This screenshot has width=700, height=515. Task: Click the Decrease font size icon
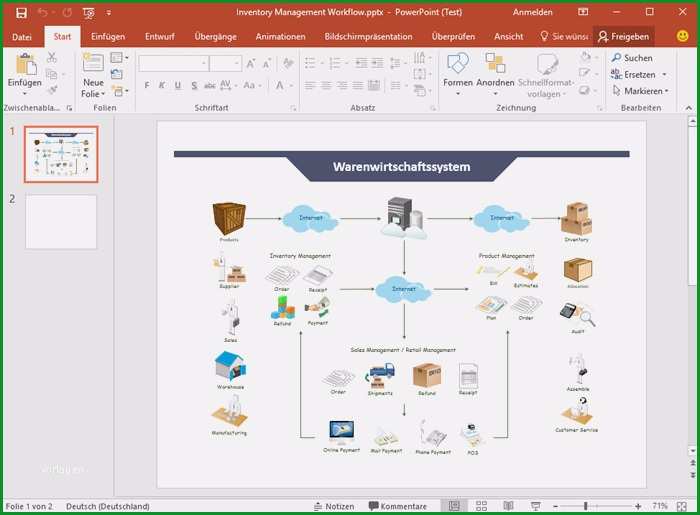coord(267,64)
